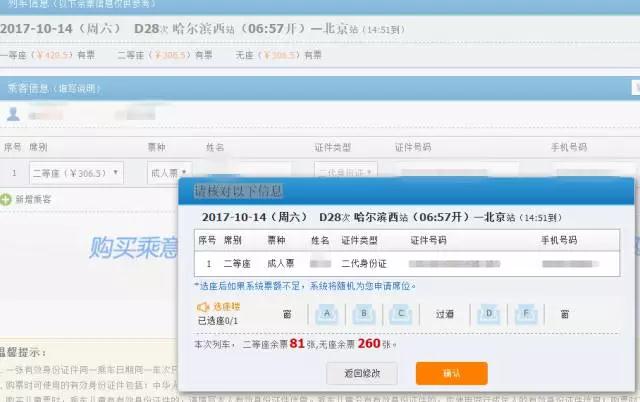Open the 成人票 ticket type dropdown
The image size is (640, 402).
167,172
